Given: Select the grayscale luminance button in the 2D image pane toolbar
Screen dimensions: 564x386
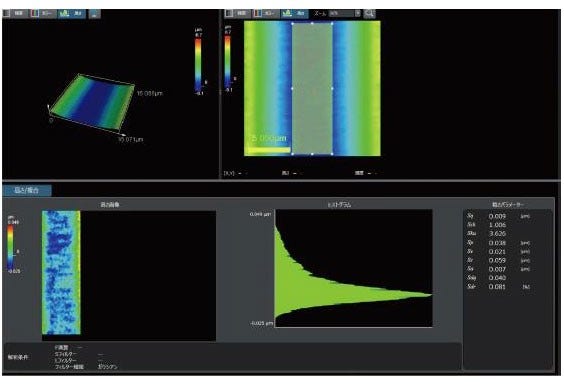Looking at the screenshot, I should click(237, 14).
